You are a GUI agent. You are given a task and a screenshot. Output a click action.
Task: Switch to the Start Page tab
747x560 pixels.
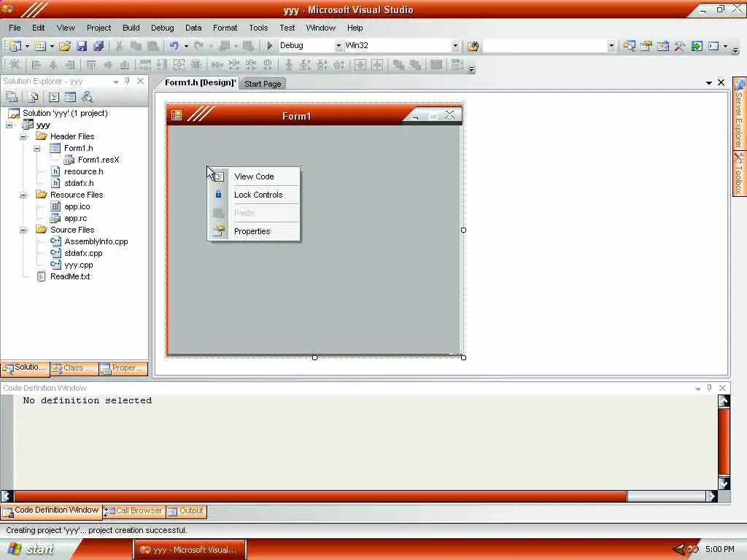[263, 84]
